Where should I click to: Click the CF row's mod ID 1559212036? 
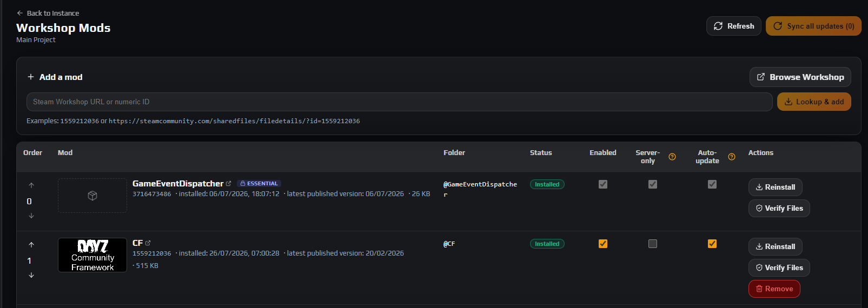tap(151, 253)
